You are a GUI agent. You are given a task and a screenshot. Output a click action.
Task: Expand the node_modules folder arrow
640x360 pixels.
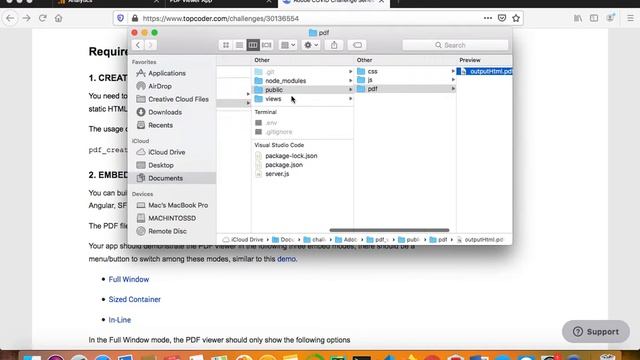pos(350,80)
